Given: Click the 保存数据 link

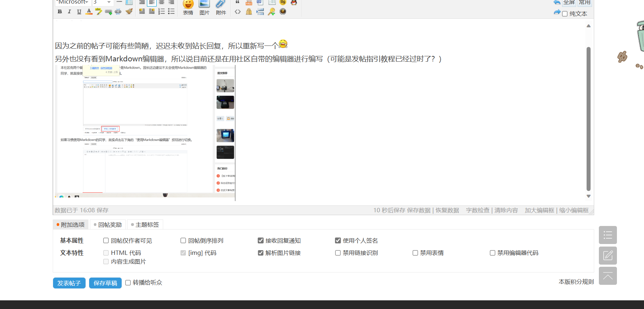Looking at the screenshot, I should tap(419, 210).
